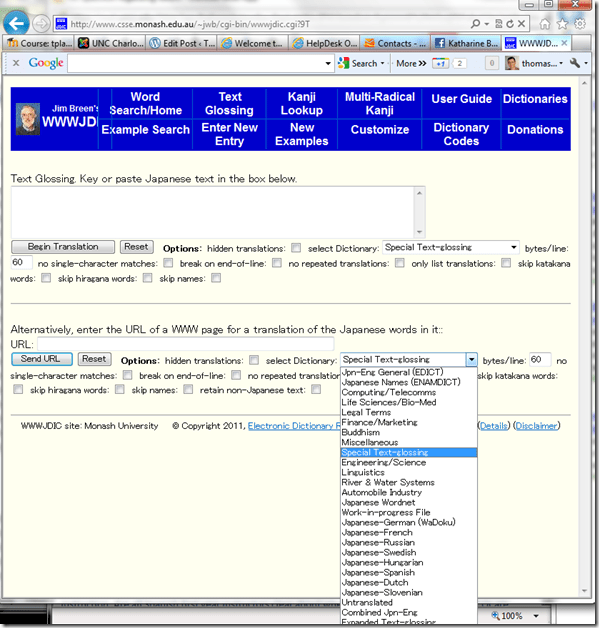
Task: Click Reset next to Send URL
Action: 94,359
